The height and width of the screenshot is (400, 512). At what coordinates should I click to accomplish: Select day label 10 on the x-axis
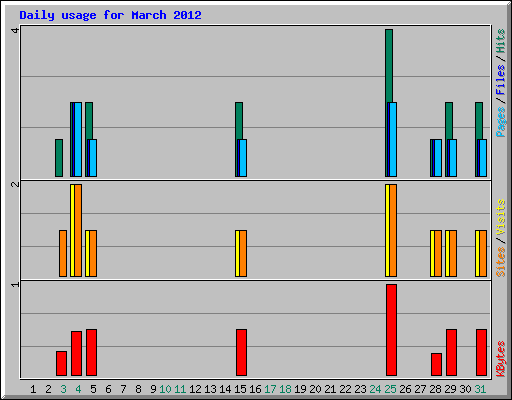click(165, 389)
